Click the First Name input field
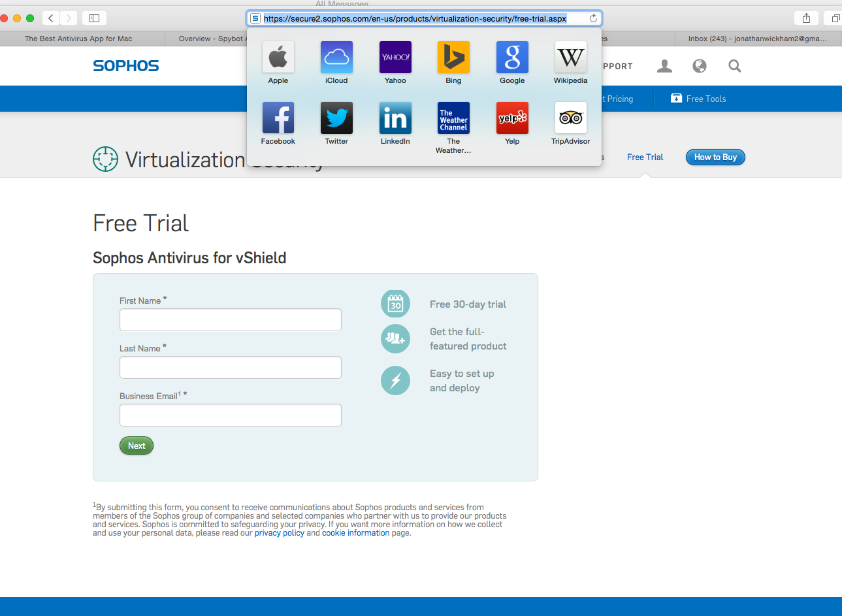Viewport: 842px width, 616px height. (x=231, y=320)
